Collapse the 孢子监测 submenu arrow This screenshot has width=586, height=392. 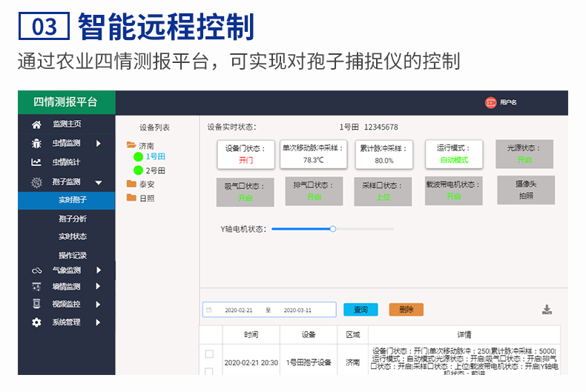point(98,182)
